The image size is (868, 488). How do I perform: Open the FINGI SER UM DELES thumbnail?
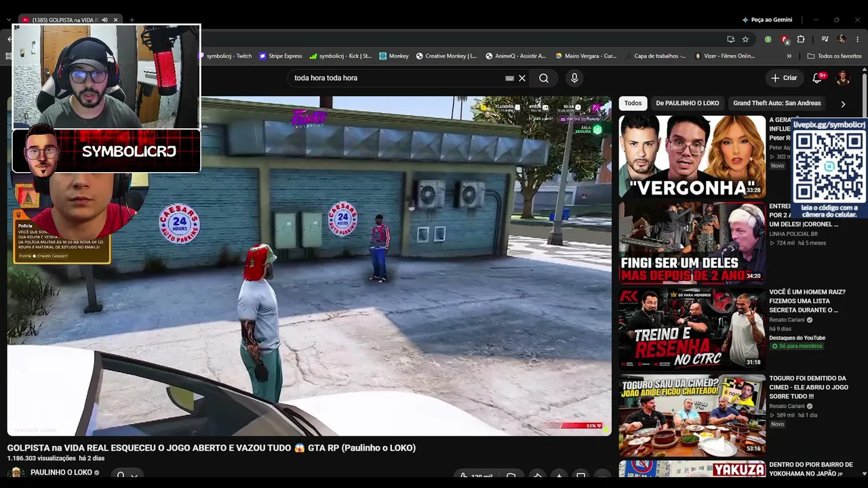[692, 243]
